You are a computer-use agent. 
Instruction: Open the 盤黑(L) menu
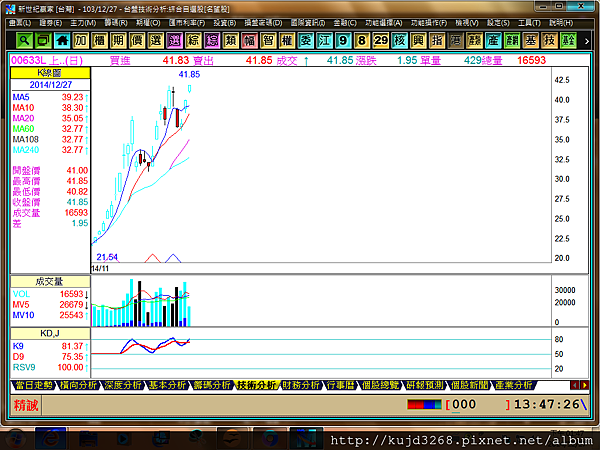tap(20, 23)
